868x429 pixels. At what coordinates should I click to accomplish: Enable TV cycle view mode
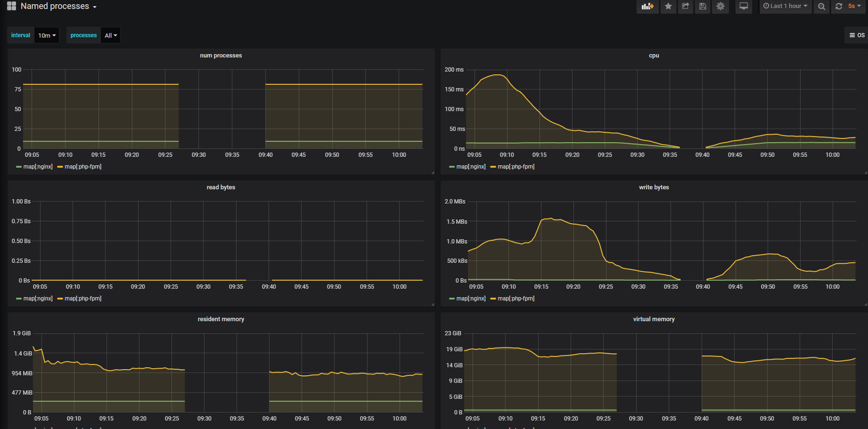744,6
